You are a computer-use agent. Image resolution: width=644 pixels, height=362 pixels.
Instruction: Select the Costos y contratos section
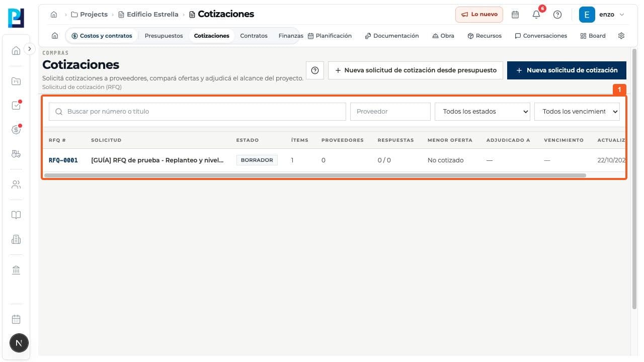pyautogui.click(x=102, y=36)
